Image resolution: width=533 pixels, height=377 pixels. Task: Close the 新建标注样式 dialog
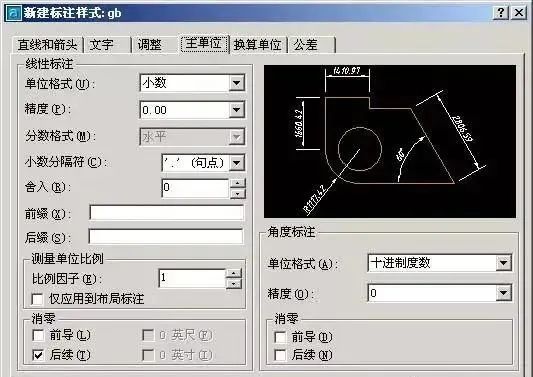tap(519, 13)
